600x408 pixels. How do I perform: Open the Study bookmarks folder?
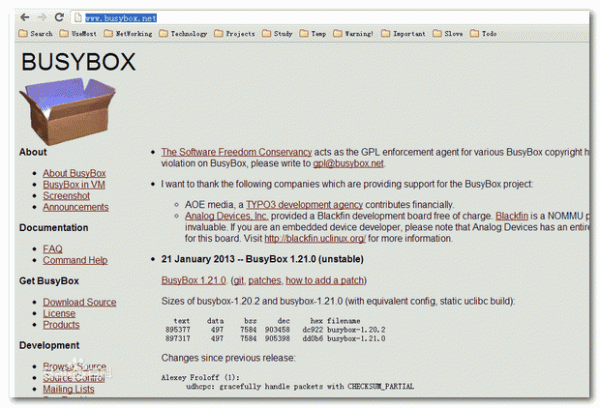[277, 34]
